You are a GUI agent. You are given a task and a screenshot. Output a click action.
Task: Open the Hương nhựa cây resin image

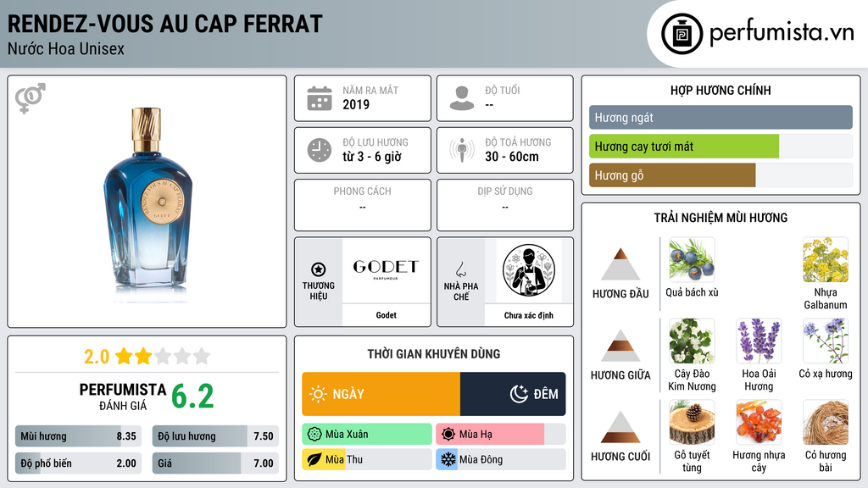[x=759, y=423]
